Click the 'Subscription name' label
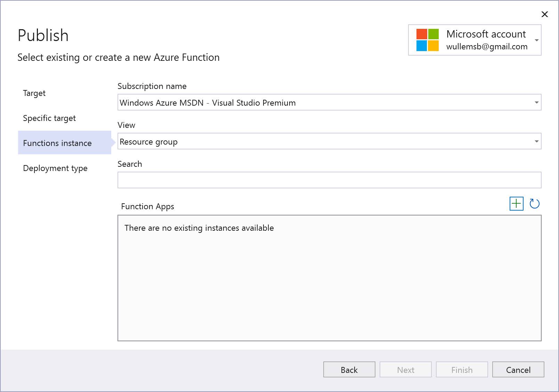The height and width of the screenshot is (392, 559). [x=152, y=86]
